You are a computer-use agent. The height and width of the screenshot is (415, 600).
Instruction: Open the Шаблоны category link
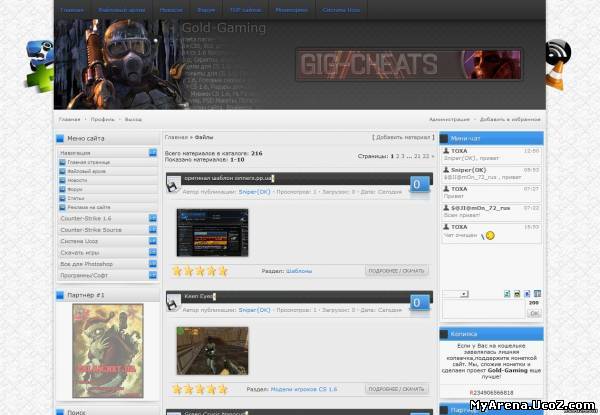click(299, 271)
